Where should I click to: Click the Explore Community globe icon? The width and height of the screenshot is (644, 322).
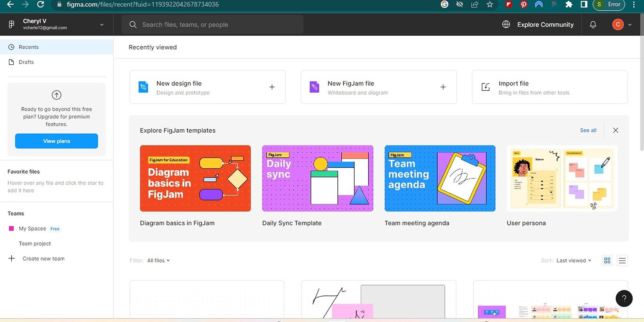click(506, 24)
